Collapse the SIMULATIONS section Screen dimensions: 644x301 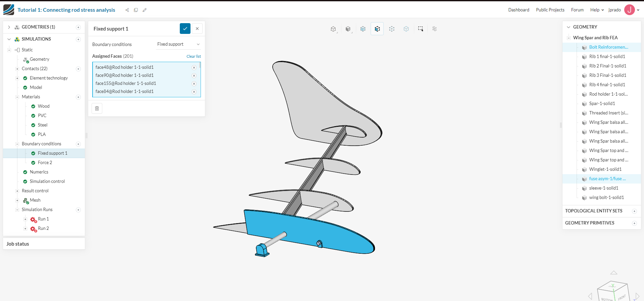9,39
